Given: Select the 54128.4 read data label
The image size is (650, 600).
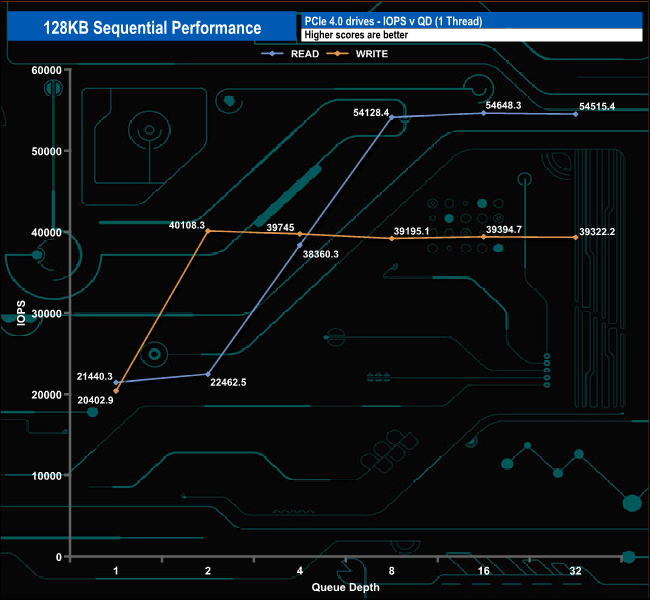Looking at the screenshot, I should click(x=371, y=113).
